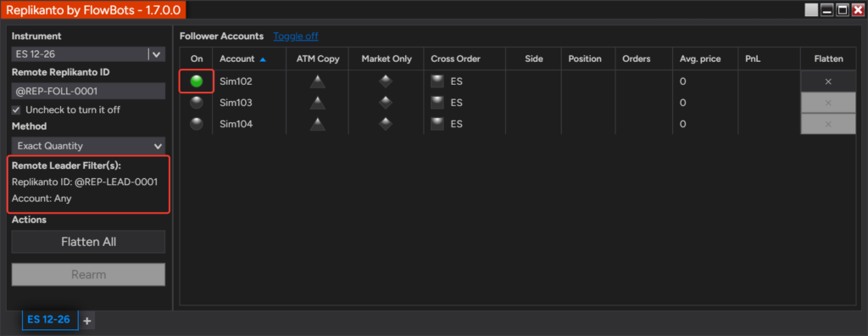Click the ES 12-26 instrument text field
Screen dimensions: 868x336
[x=80, y=54]
